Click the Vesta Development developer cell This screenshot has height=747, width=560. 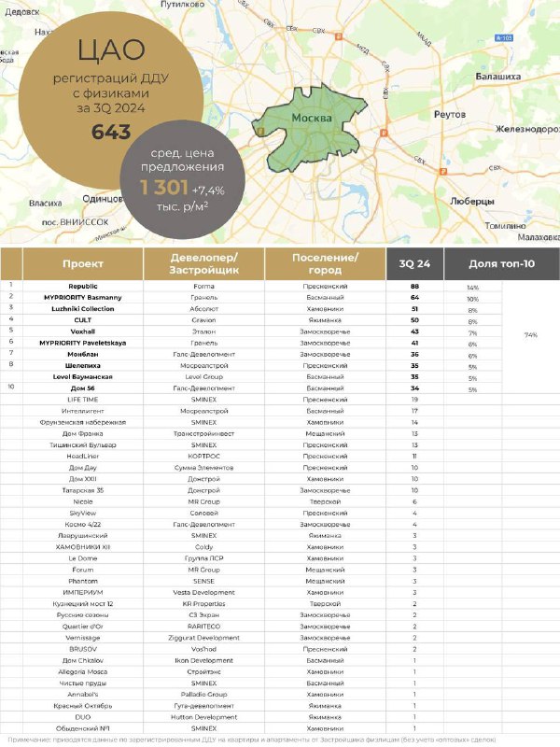click(x=203, y=593)
